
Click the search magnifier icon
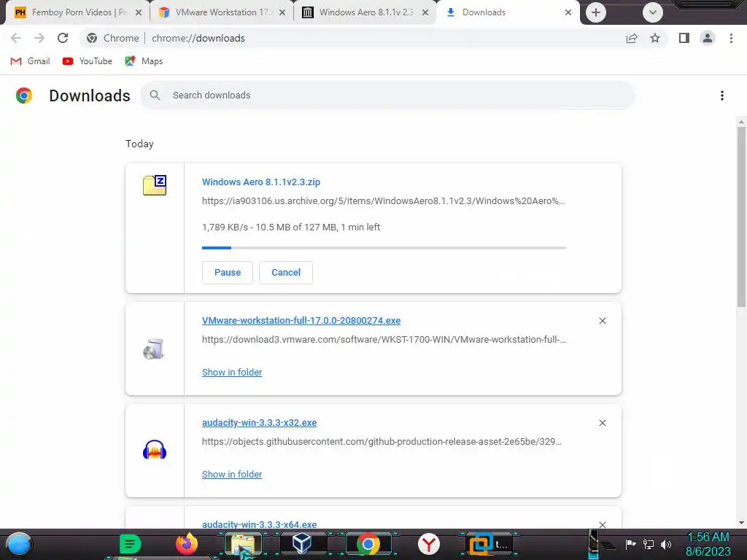pyautogui.click(x=155, y=96)
